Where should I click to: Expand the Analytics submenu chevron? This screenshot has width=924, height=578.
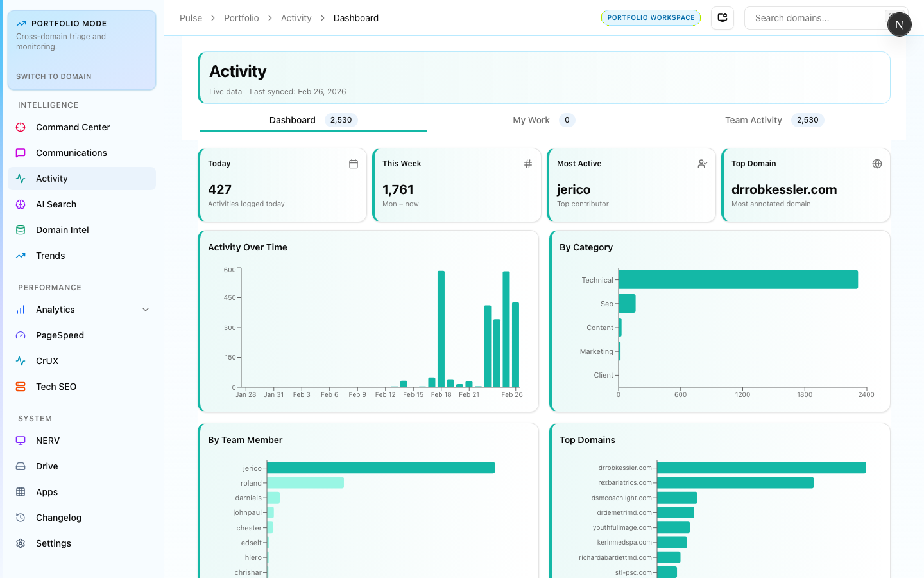pos(146,310)
